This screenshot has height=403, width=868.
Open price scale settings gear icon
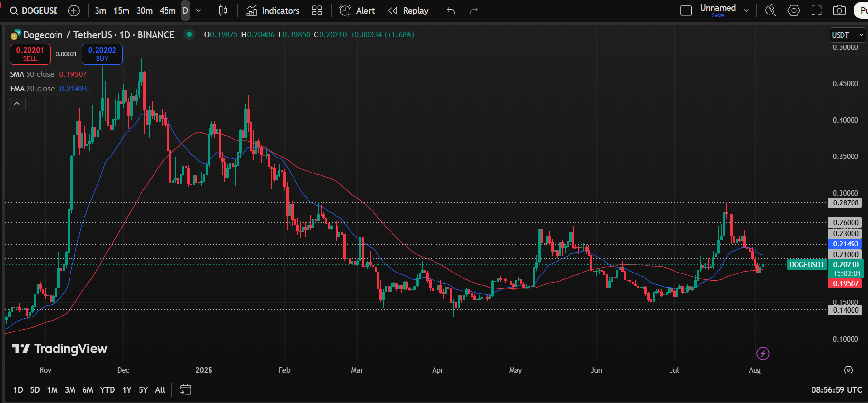(848, 370)
